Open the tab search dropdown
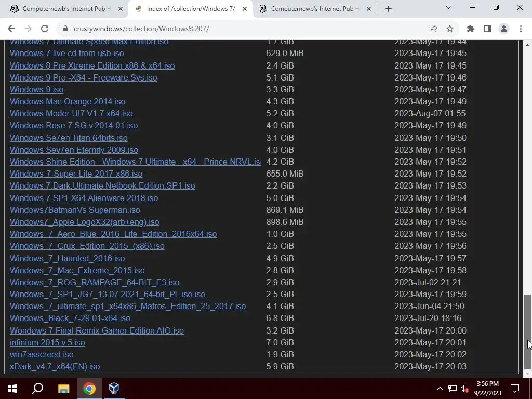 pos(448,7)
